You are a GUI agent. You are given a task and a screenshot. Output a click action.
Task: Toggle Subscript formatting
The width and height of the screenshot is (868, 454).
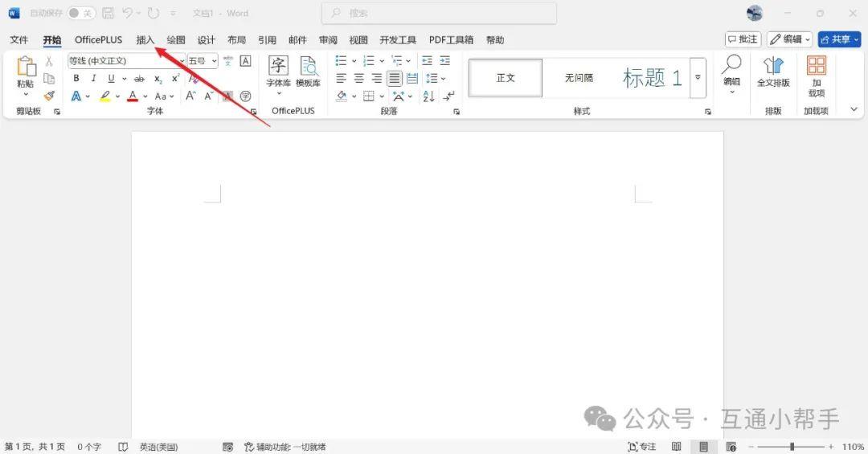pos(158,79)
